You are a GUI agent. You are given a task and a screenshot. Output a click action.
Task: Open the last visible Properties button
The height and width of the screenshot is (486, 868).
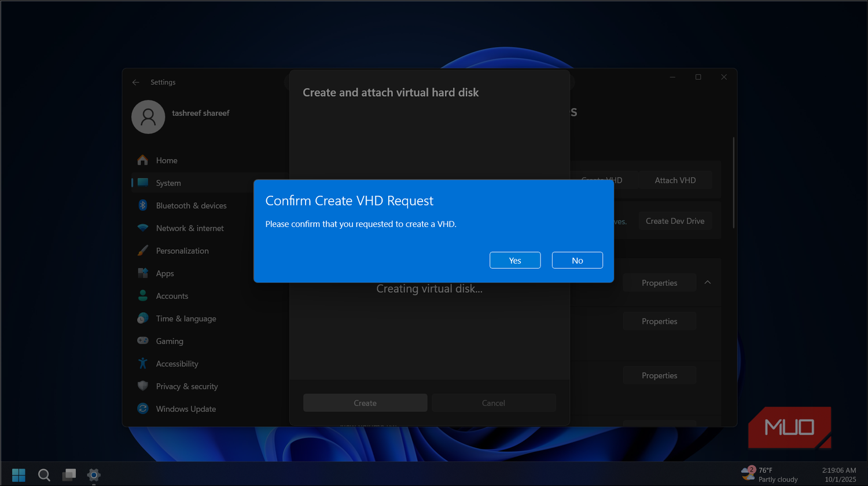(x=660, y=375)
